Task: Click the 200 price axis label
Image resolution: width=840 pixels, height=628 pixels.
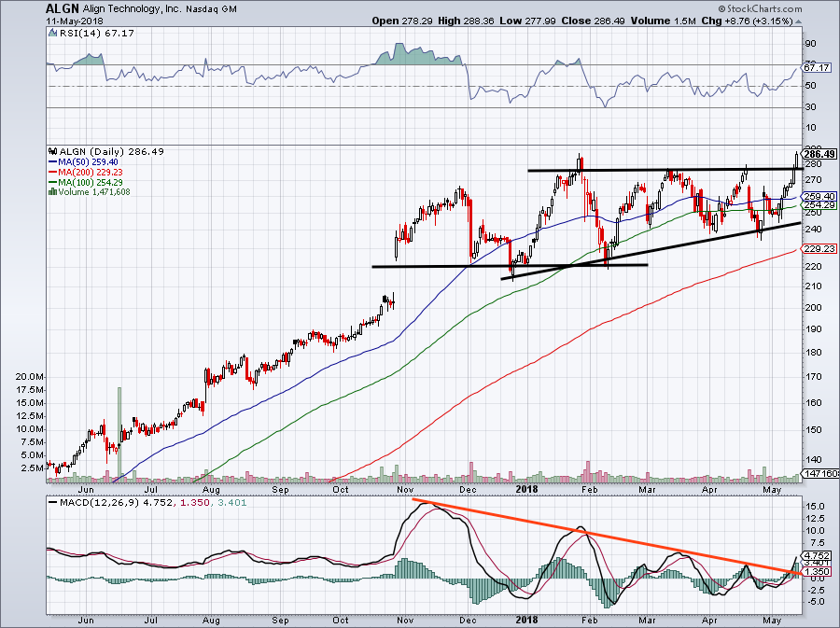Action: (x=813, y=307)
